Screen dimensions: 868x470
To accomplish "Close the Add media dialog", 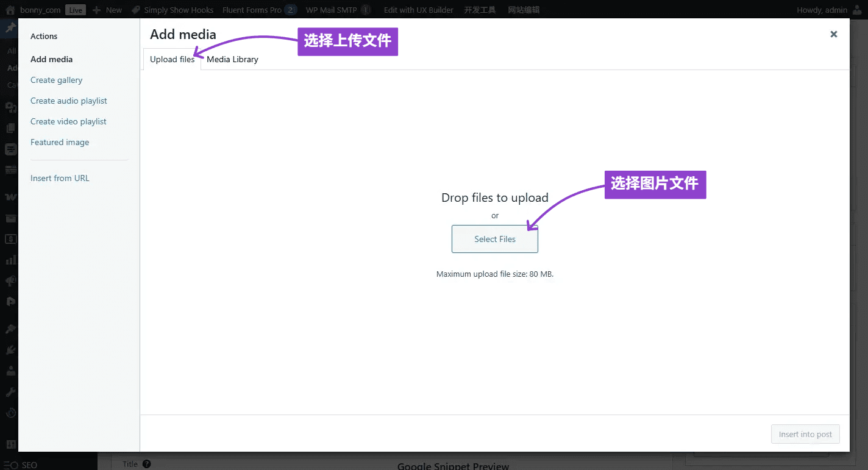I will point(833,34).
